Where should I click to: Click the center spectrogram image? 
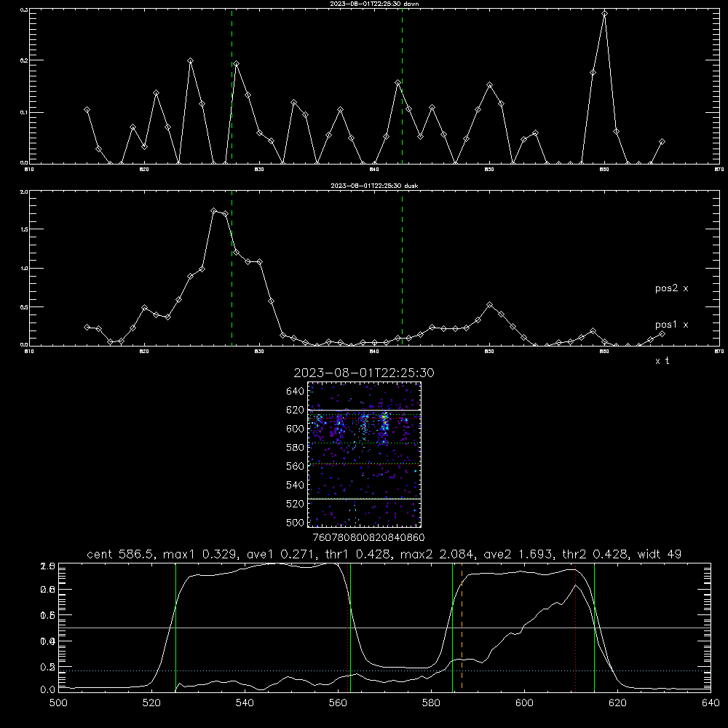(365, 454)
